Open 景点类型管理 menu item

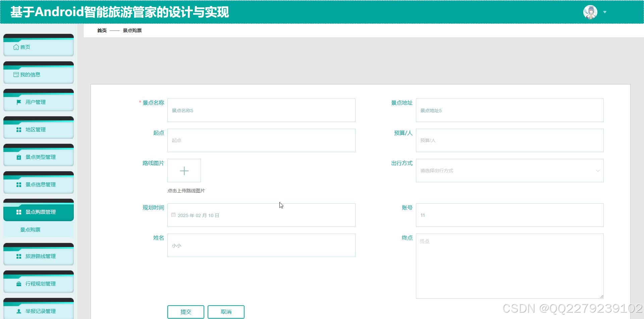[39, 155]
